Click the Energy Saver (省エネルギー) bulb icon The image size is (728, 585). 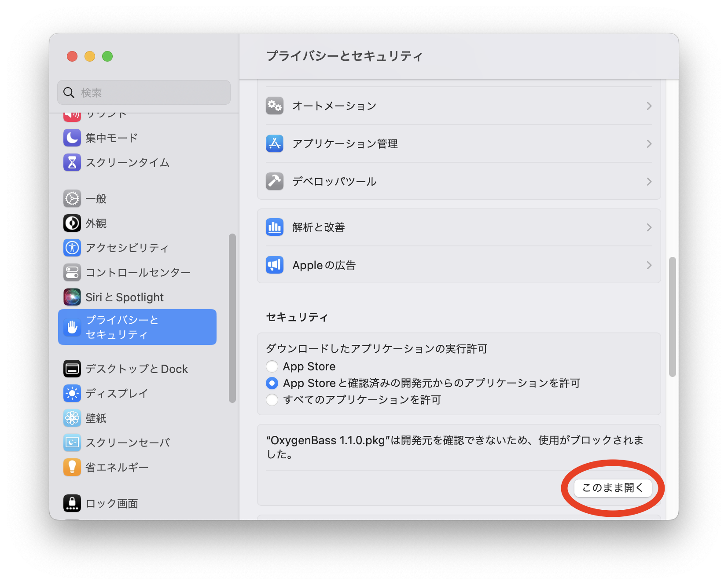[72, 467]
